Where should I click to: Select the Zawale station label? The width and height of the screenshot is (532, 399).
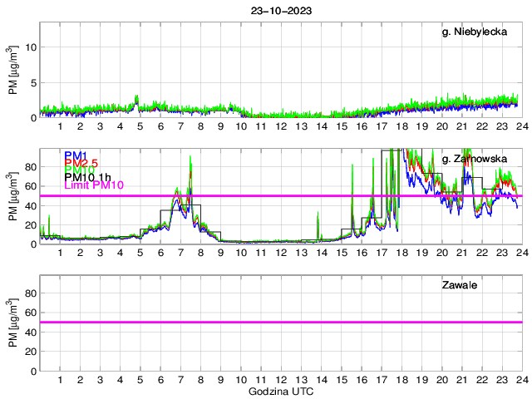460,285
